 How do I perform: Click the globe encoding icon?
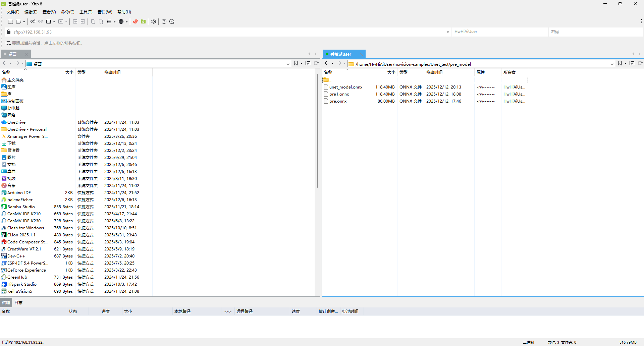coord(121,21)
